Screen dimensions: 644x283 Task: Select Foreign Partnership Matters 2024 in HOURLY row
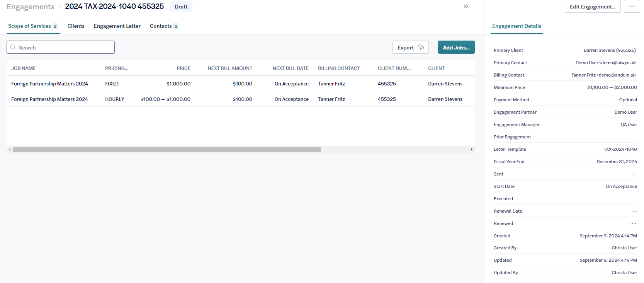[x=49, y=99]
